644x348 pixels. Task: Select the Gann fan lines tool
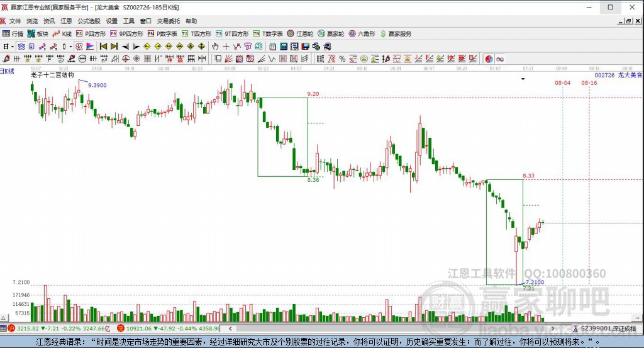coord(228,59)
